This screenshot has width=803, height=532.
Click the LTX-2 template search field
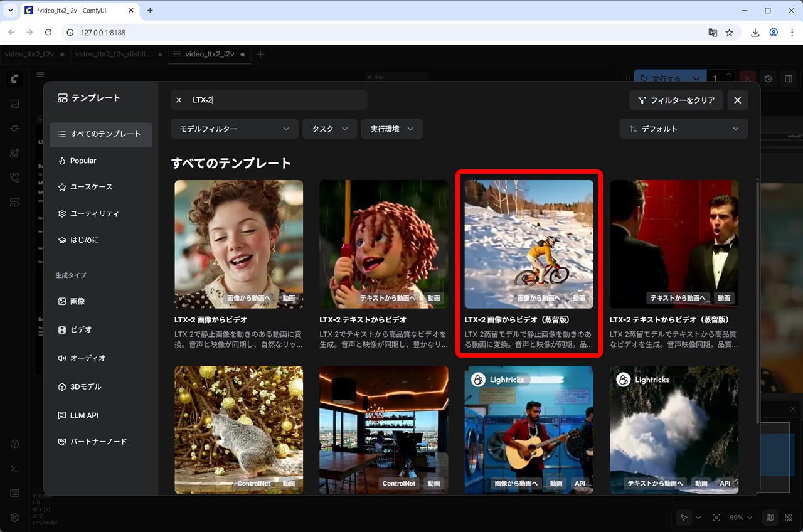pos(276,100)
